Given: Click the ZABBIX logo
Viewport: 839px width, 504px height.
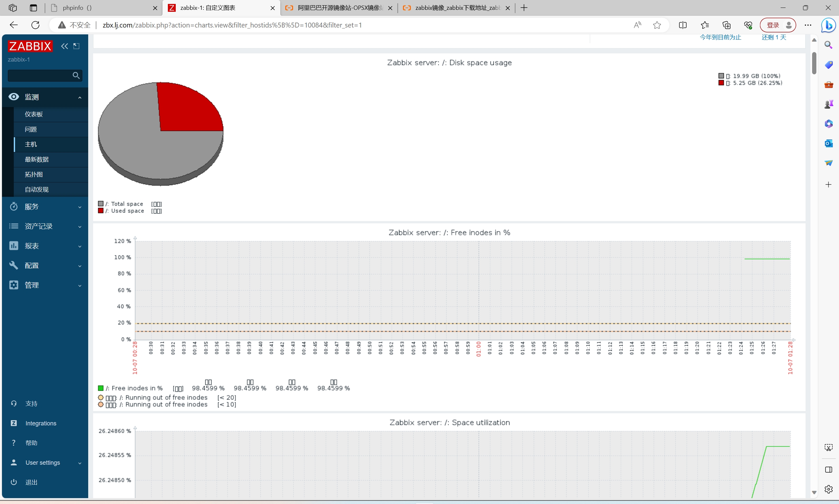Looking at the screenshot, I should tap(30, 46).
